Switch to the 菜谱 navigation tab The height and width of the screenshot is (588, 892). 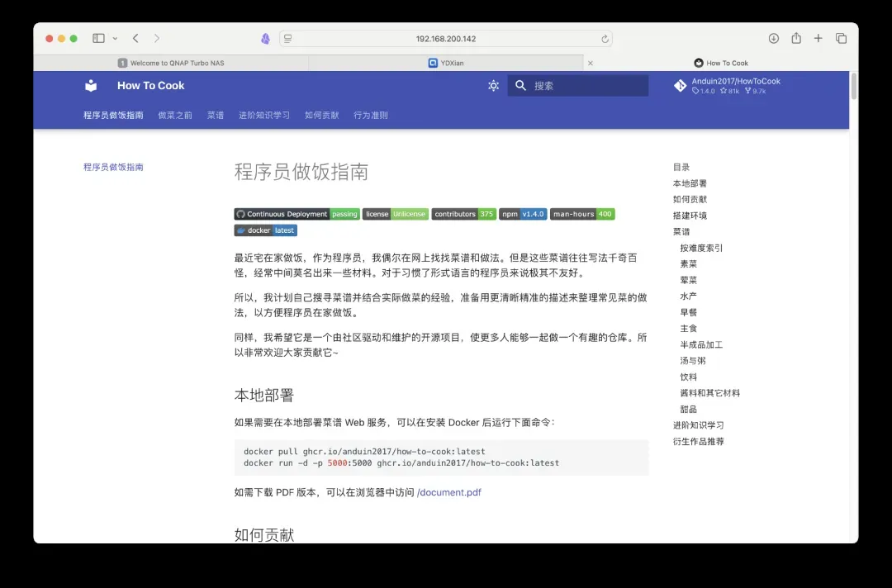click(x=216, y=116)
